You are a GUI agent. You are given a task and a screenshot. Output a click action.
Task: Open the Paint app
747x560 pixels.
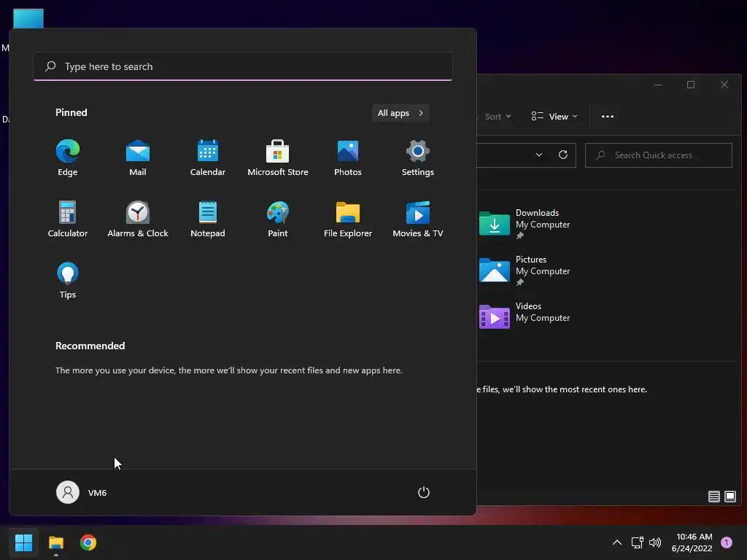click(x=278, y=219)
